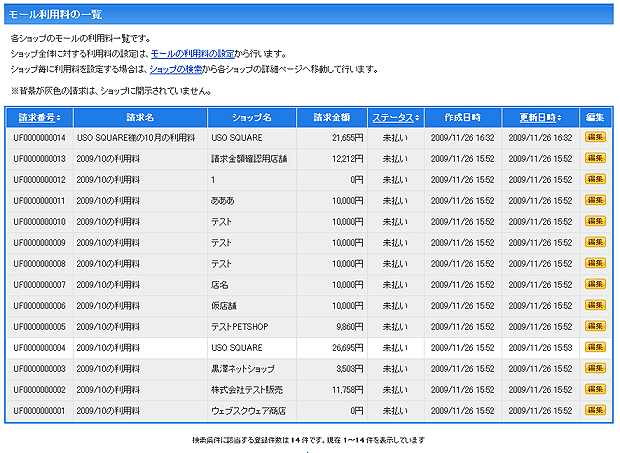Edit the UF0000000010 invoice row
Image resolution: width=620 pixels, height=453 pixels.
click(x=594, y=222)
